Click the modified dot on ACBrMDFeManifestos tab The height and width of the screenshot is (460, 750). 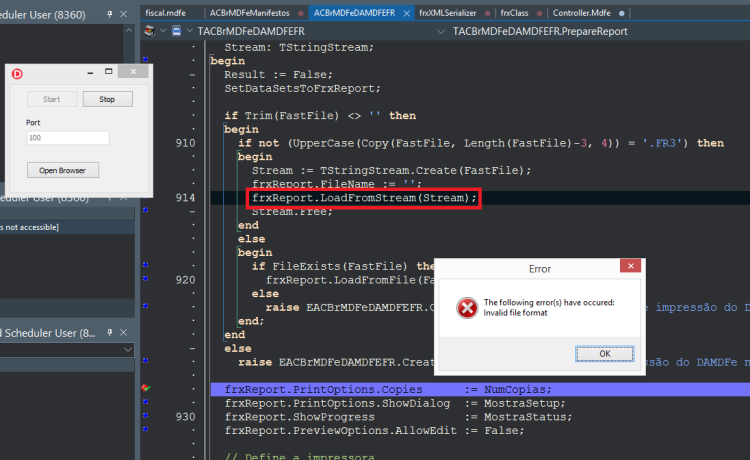click(300, 13)
